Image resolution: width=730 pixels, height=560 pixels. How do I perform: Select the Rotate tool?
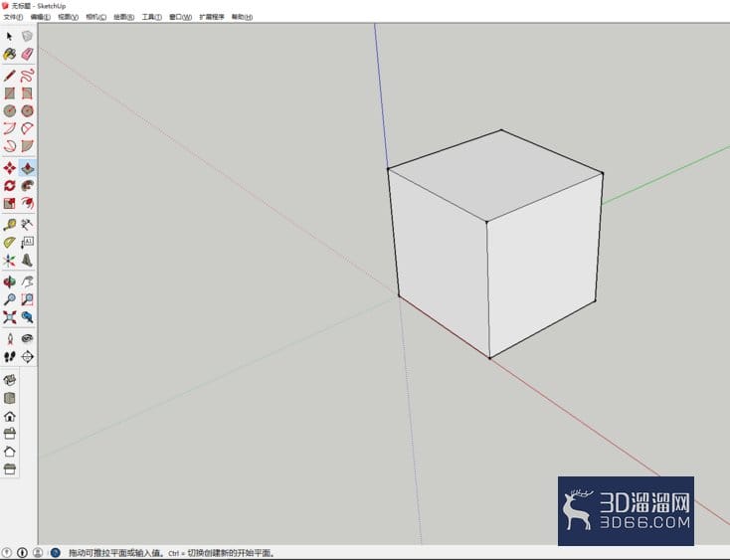(9, 186)
